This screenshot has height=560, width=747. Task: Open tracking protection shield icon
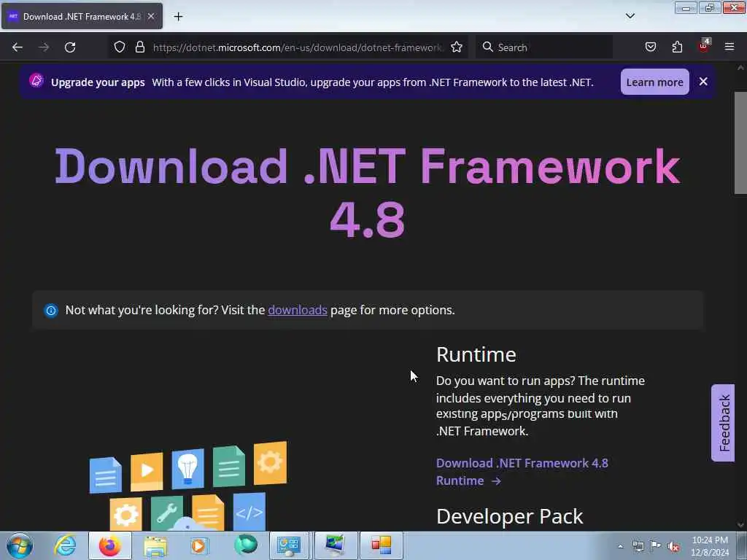[x=120, y=47]
